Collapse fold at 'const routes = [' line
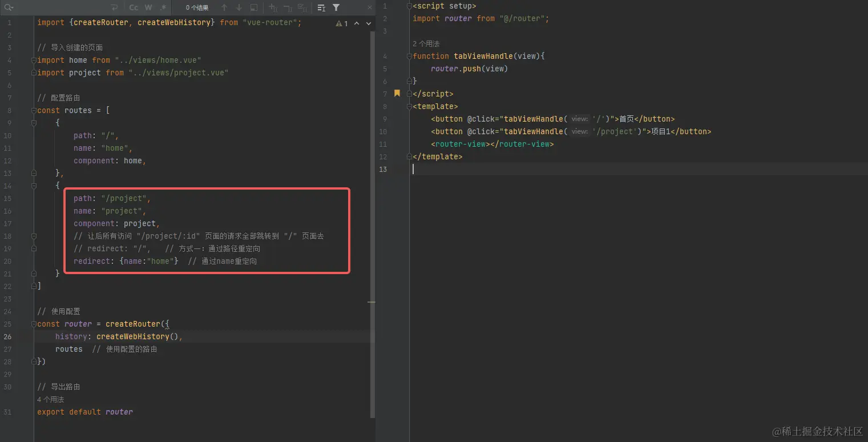 [x=34, y=110]
